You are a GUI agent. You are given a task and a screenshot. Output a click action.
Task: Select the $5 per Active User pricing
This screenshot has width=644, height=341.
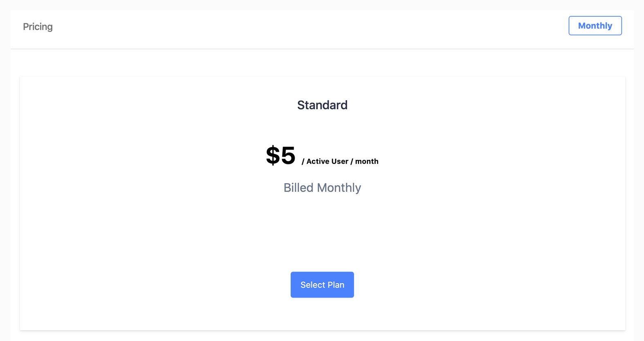280,155
